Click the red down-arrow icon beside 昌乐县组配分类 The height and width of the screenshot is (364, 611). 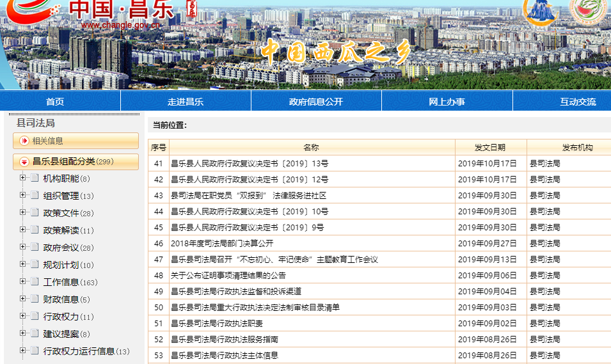pyautogui.click(x=24, y=162)
